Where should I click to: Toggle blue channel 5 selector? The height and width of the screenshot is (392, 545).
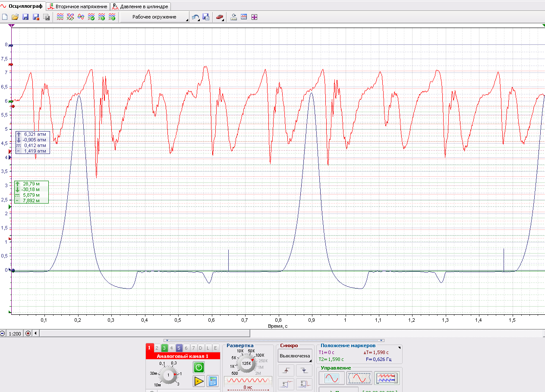pos(179,348)
